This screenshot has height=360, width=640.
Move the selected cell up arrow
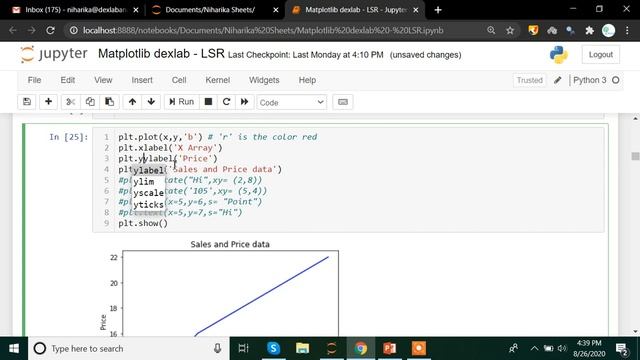click(x=132, y=102)
